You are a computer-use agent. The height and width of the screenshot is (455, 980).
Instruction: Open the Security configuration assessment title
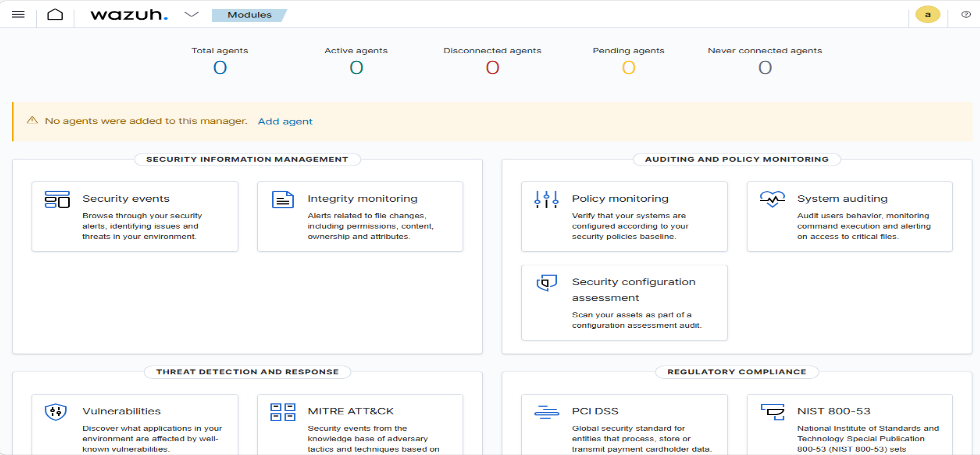(634, 289)
